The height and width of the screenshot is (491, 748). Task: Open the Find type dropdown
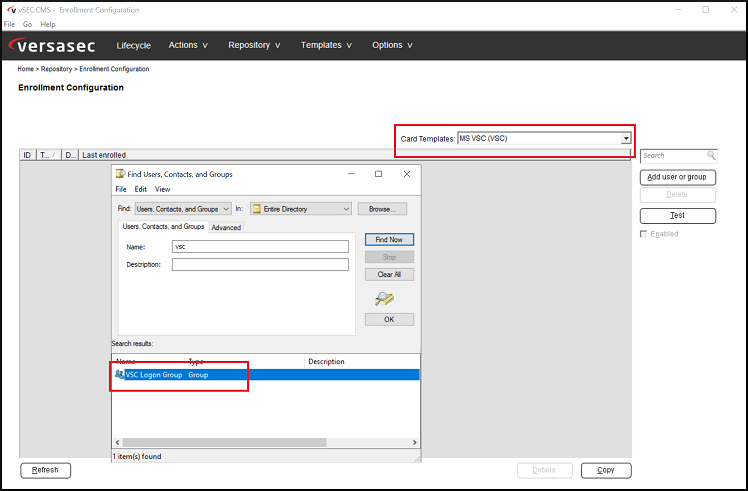[x=183, y=209]
